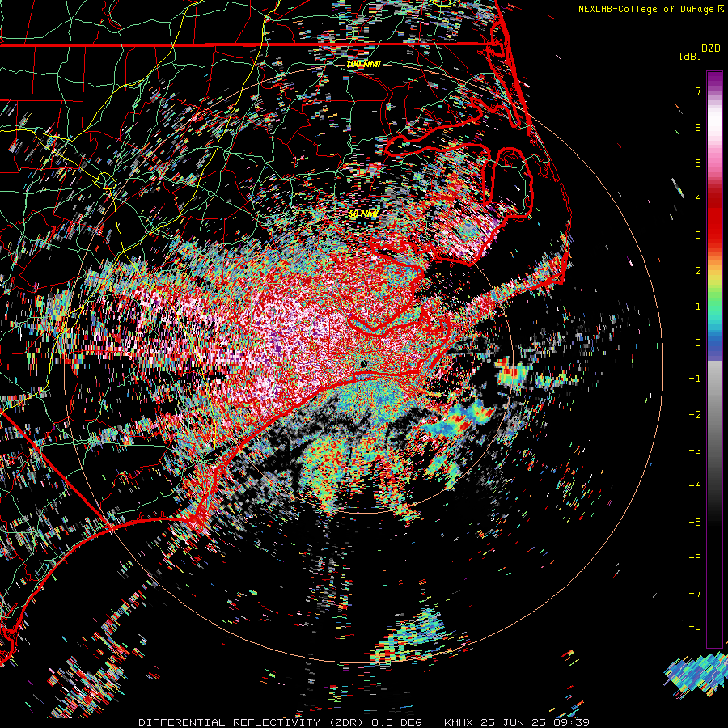Viewport: 728px width, 728px height.
Task: Click the KMHX station identifier in caption
Action: tap(459, 722)
